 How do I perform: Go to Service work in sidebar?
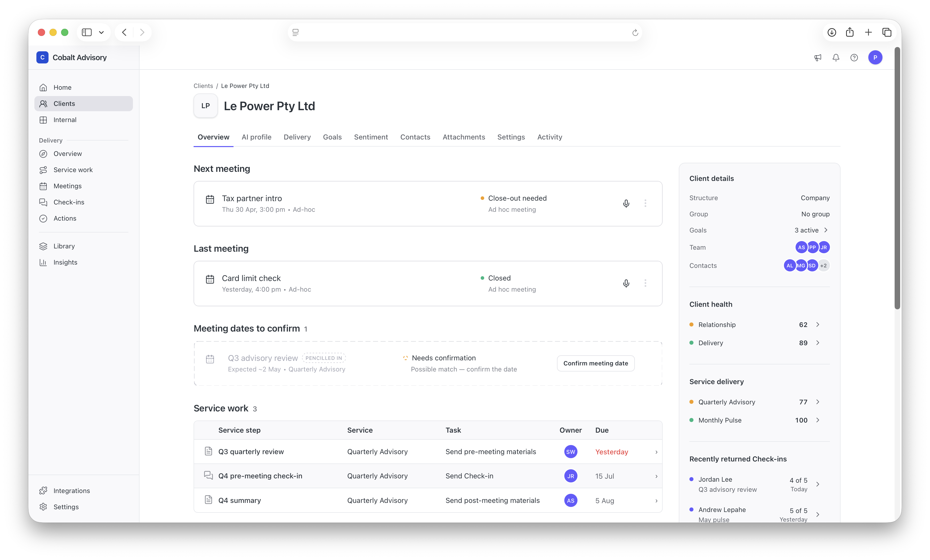pyautogui.click(x=83, y=170)
